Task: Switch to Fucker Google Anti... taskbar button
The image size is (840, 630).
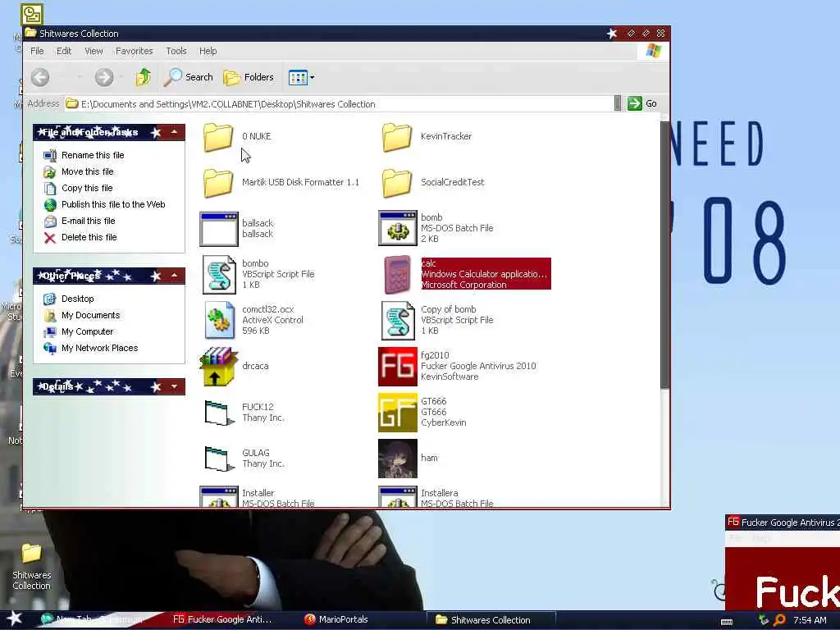Action: pos(222,619)
